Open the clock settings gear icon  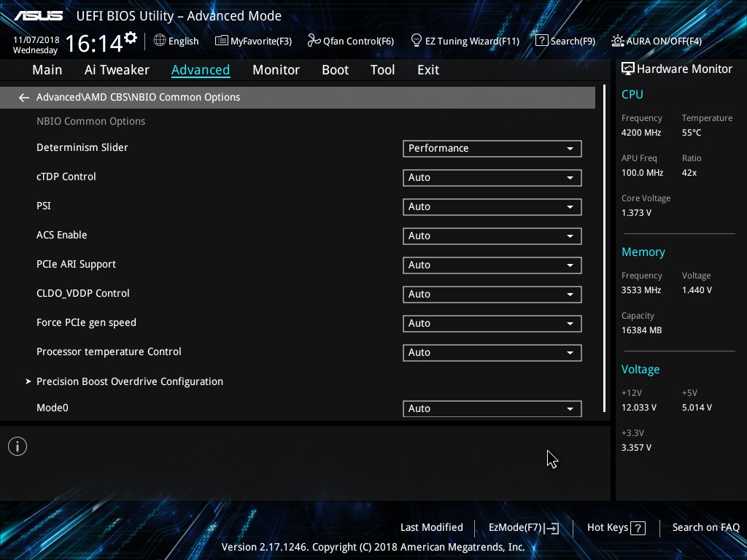pyautogui.click(x=131, y=37)
